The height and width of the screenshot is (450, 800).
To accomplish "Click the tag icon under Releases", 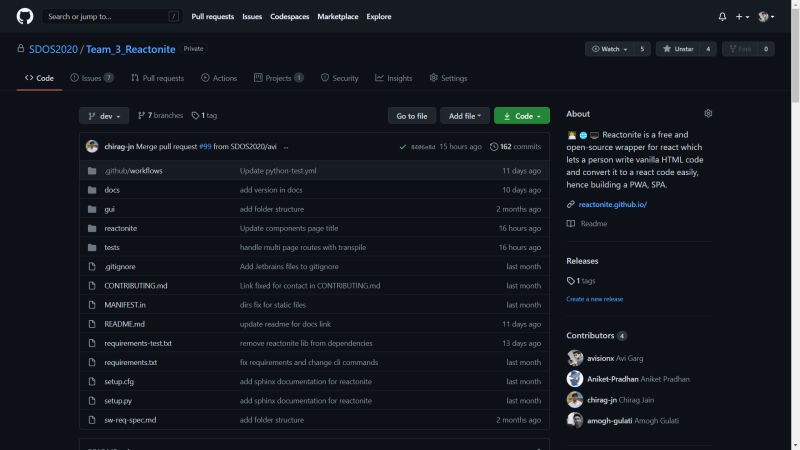I will [570, 281].
